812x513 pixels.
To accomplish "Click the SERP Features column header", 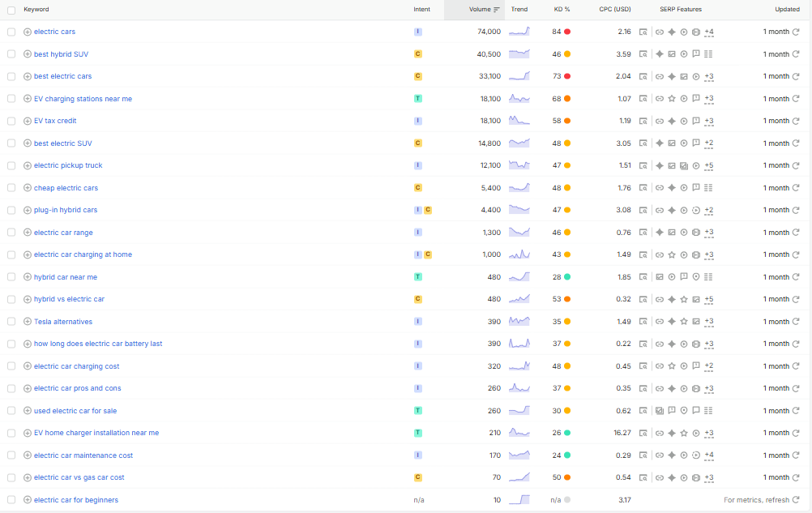I will (681, 9).
